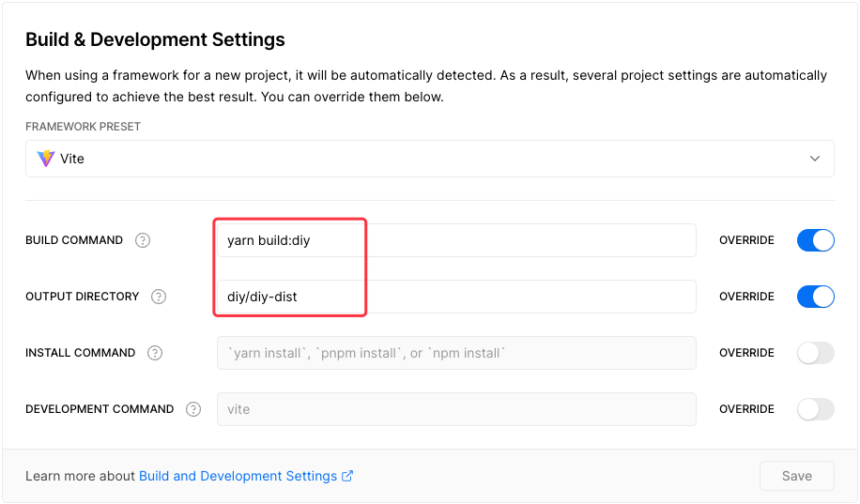Click the Install Command input field
This screenshot has width=860, height=504.
pyautogui.click(x=456, y=353)
